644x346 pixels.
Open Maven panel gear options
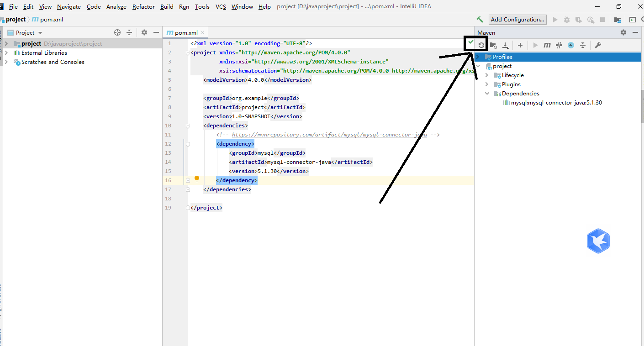[623, 32]
